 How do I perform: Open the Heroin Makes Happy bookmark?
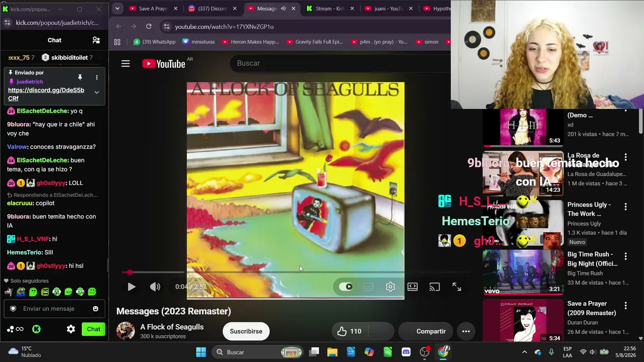click(250, 42)
